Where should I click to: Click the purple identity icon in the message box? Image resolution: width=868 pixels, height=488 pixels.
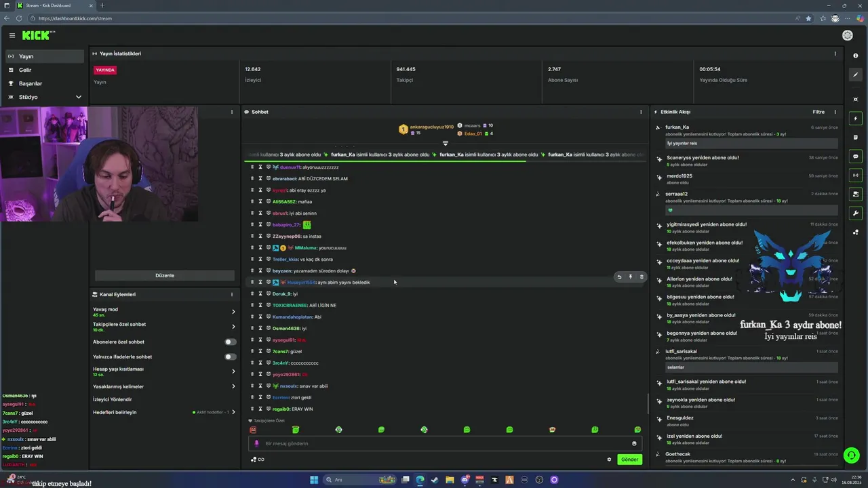(x=256, y=443)
